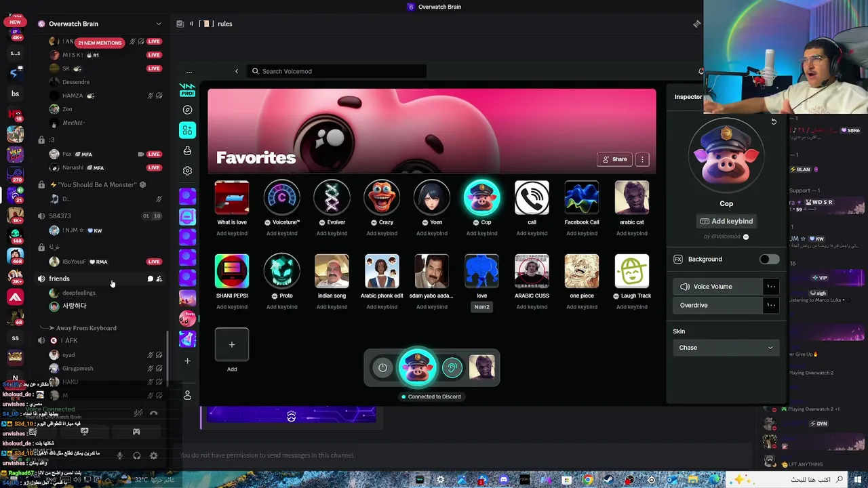Edit the Num2 keybind under love

tap(481, 307)
